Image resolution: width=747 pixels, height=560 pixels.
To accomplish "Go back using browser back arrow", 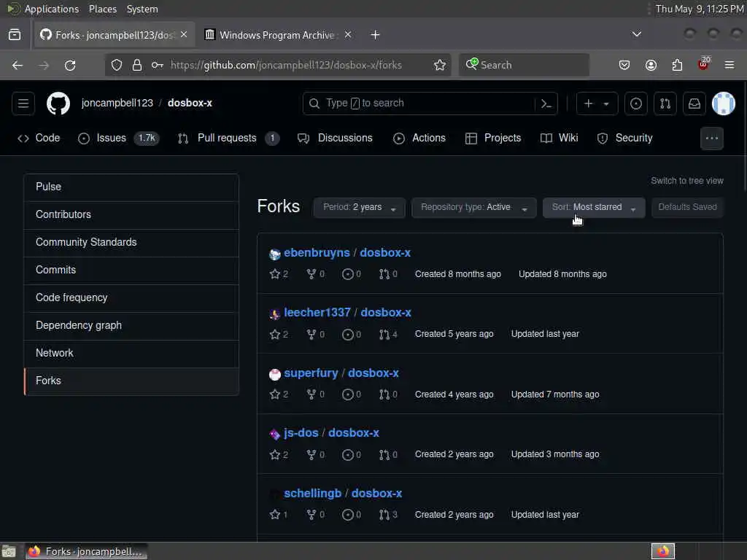I will (x=18, y=65).
